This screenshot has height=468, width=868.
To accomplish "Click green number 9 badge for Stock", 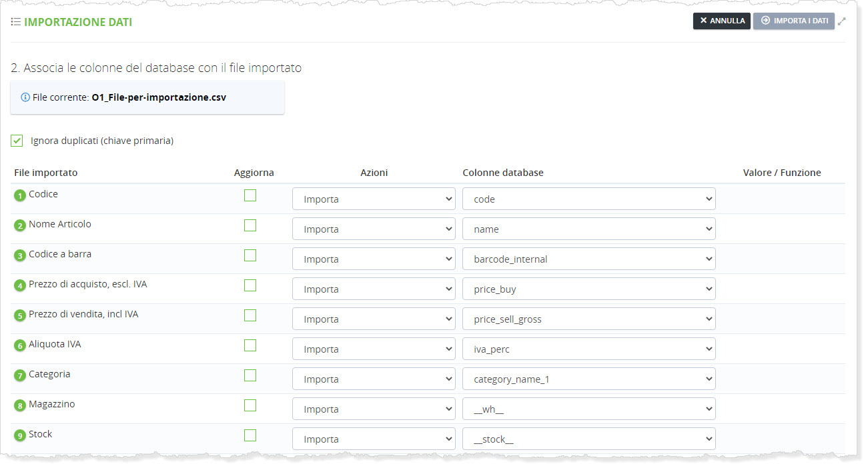I will tap(20, 435).
